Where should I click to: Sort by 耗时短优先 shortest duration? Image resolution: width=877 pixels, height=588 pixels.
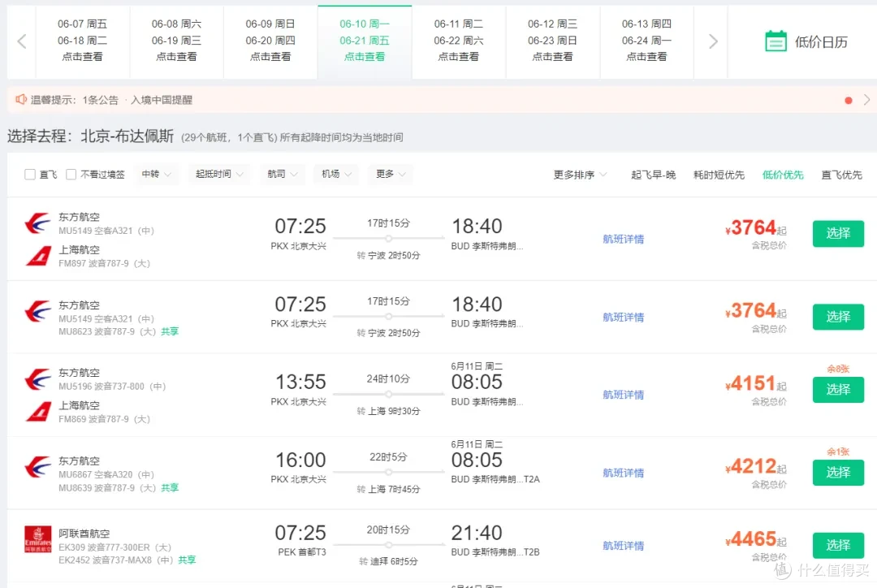[719, 175]
